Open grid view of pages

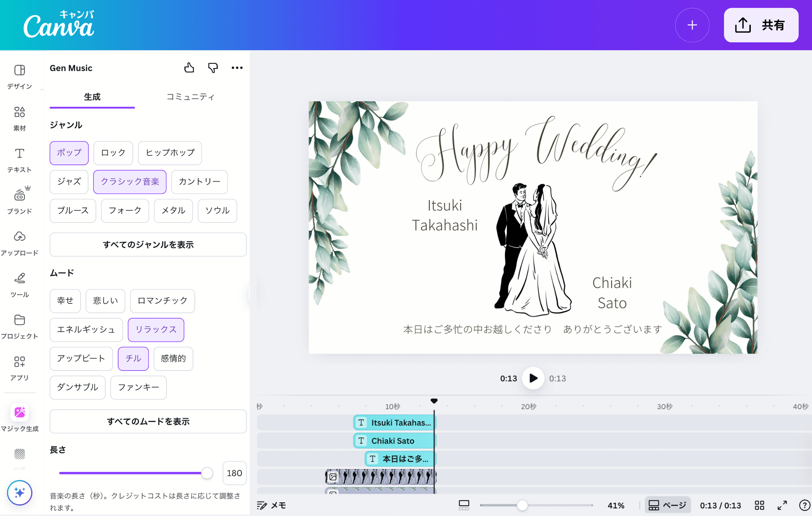click(759, 505)
